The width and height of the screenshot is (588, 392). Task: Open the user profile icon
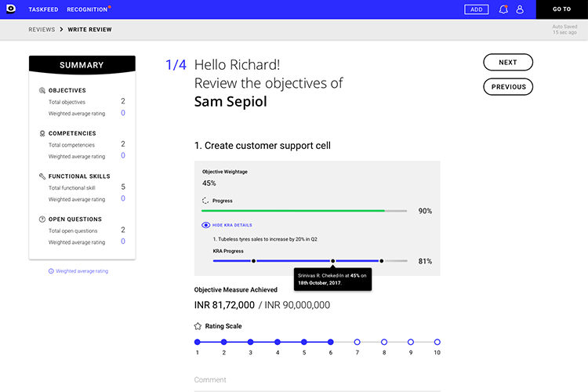tap(520, 9)
